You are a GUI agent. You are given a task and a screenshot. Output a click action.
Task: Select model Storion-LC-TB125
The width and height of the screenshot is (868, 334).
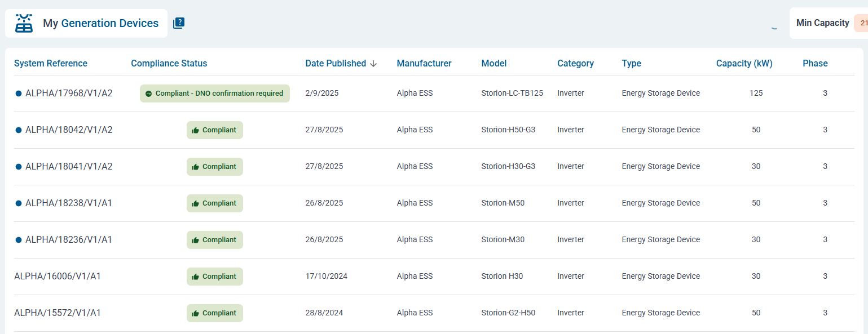[512, 93]
